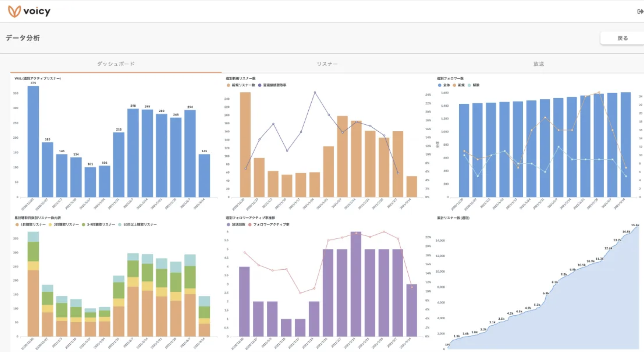Image resolution: width=644 pixels, height=352 pixels.
Task: Click the 15.6k label on cumulative listeners chart
Action: pos(635,225)
